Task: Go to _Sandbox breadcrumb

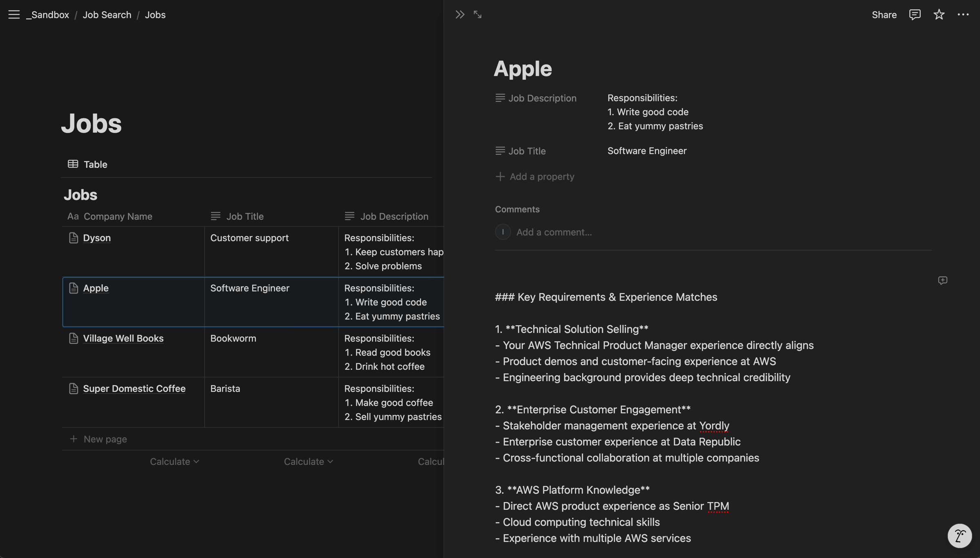Action: pyautogui.click(x=48, y=15)
